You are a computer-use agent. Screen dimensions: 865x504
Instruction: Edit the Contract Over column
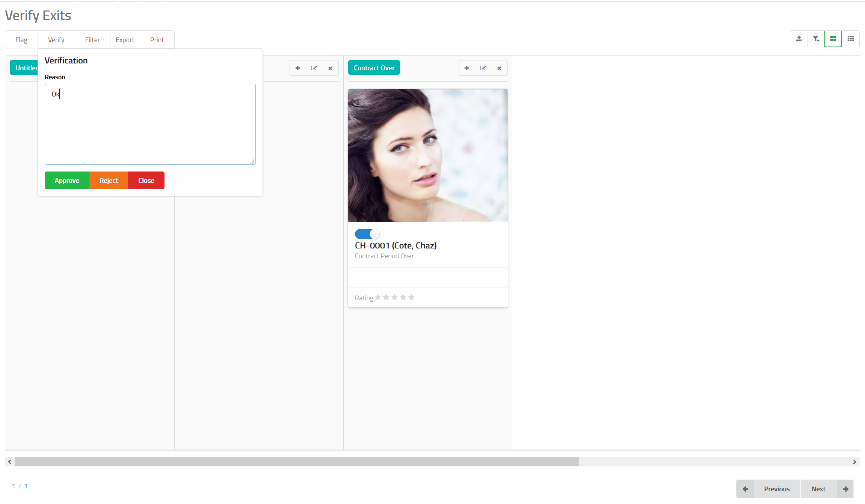483,68
